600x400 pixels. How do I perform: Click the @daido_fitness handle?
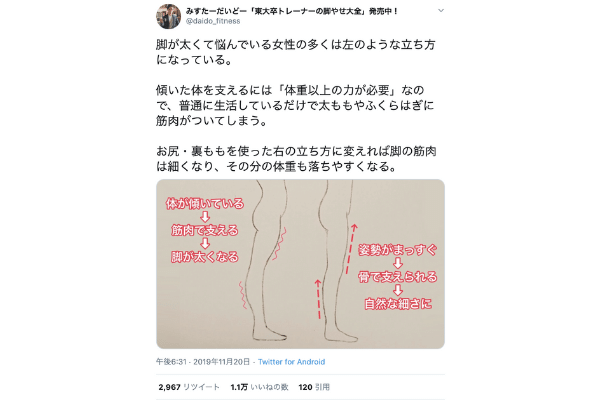[213, 21]
